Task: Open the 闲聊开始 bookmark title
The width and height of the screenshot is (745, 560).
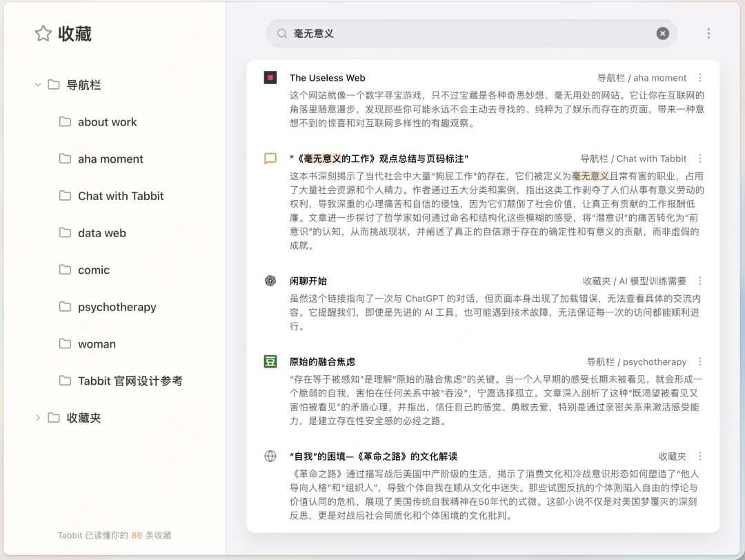Action: 308,281
